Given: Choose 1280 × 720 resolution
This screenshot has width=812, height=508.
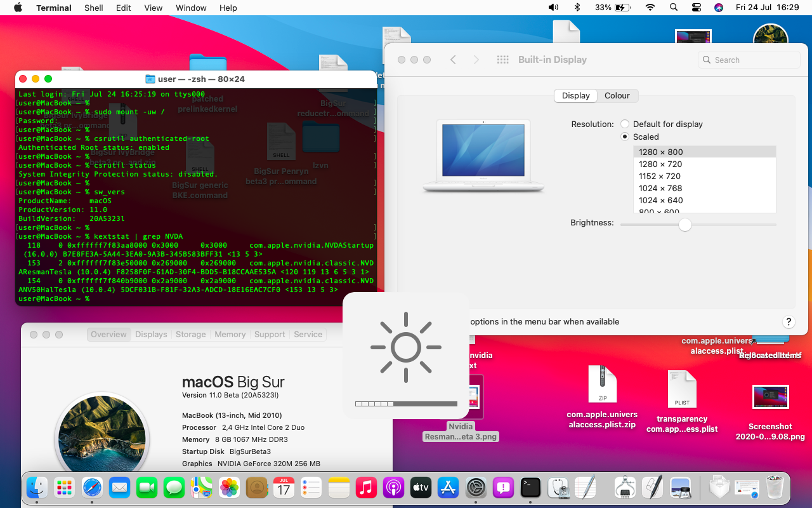Looking at the screenshot, I should click(x=705, y=164).
